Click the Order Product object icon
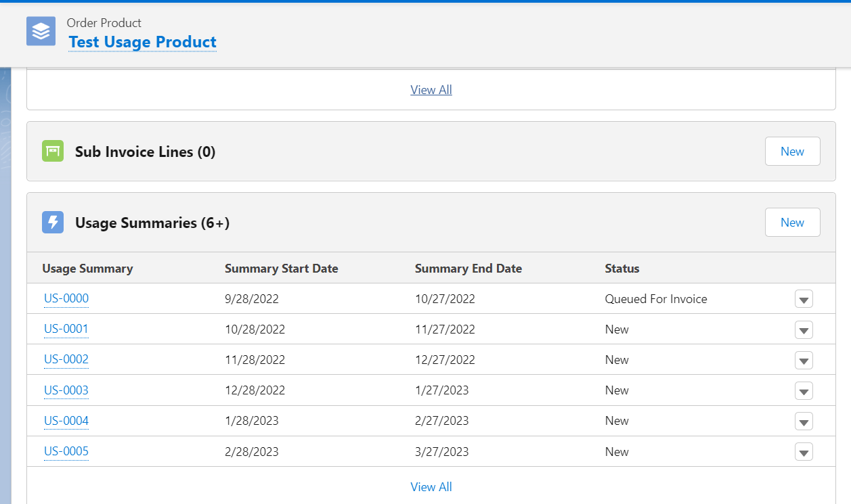851x504 pixels. pos(41,31)
